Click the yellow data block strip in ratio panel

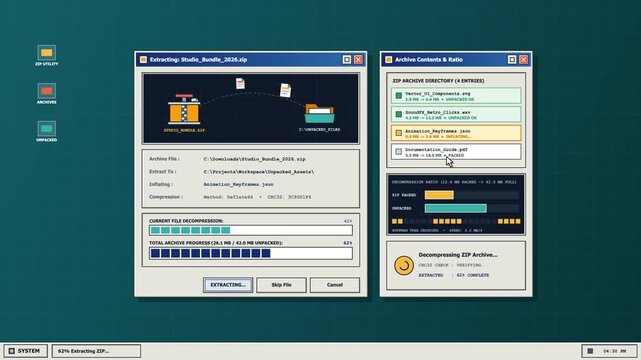tap(456, 221)
